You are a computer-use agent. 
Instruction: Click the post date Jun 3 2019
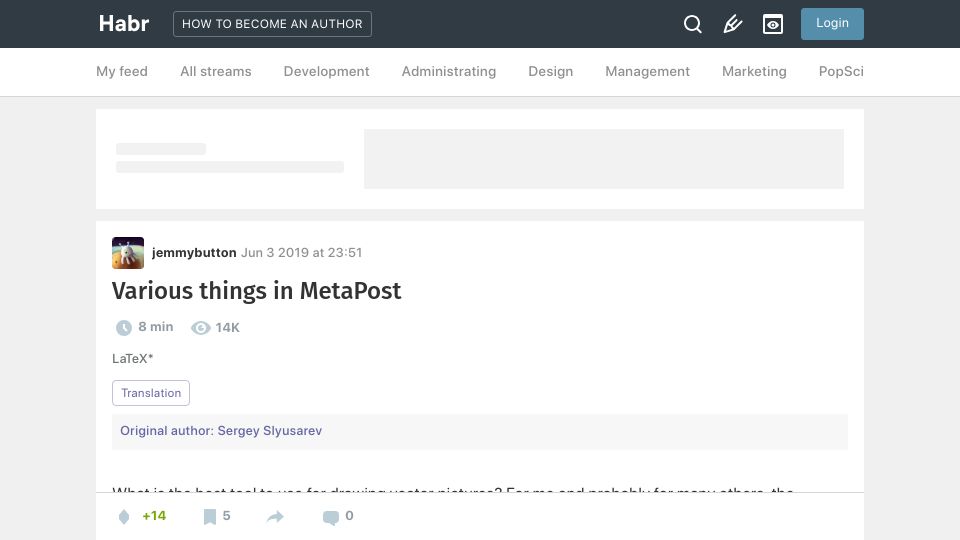pos(301,253)
